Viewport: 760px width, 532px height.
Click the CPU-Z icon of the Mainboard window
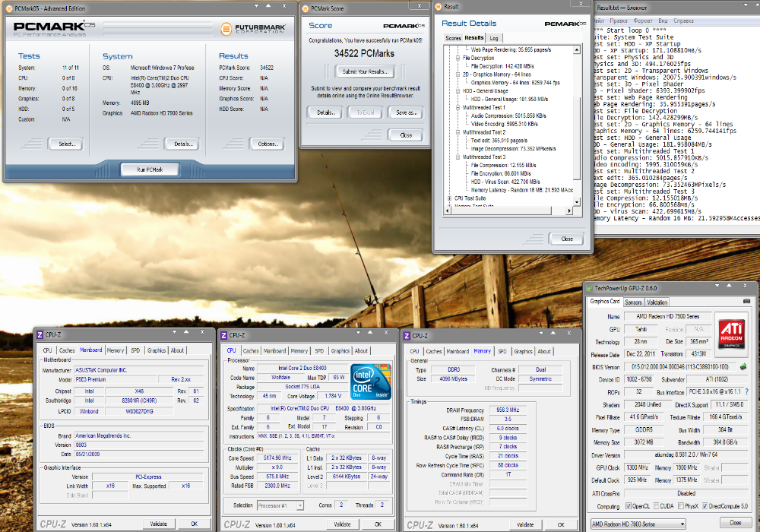[x=40, y=335]
